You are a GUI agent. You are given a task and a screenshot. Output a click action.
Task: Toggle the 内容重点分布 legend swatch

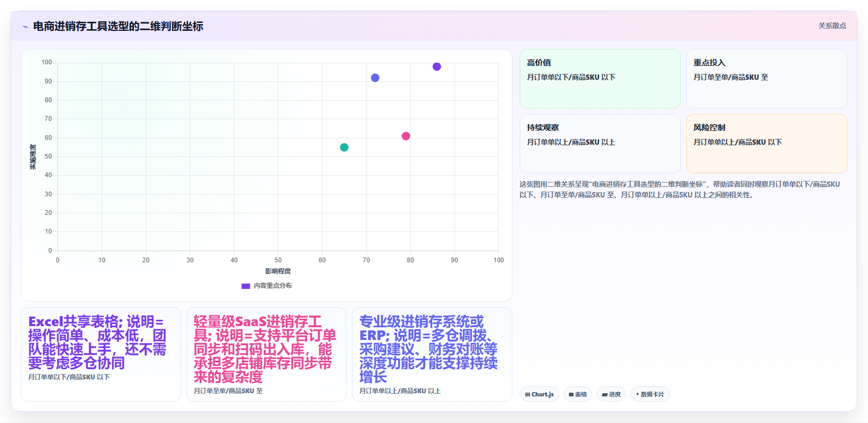click(x=246, y=286)
